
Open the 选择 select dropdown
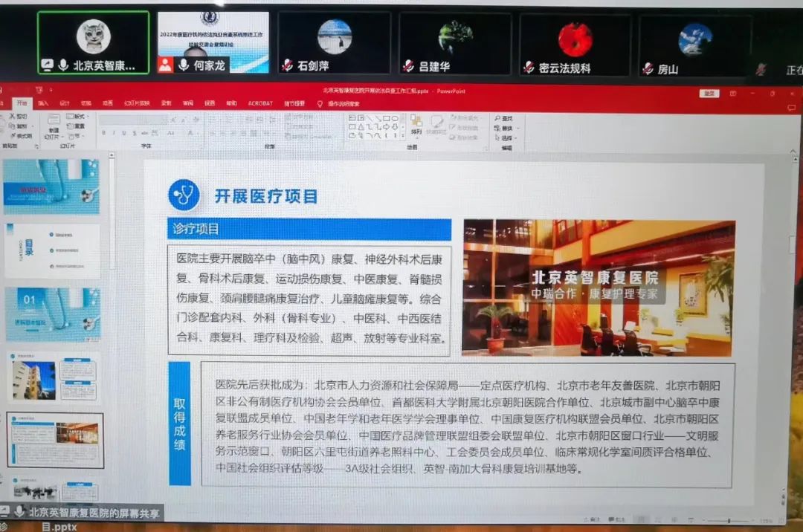506,137
